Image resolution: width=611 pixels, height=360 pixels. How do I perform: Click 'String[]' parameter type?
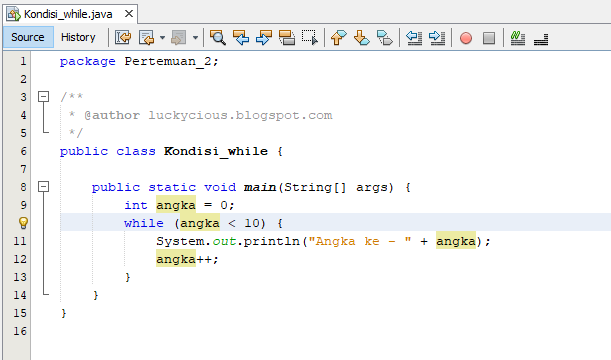(x=315, y=187)
